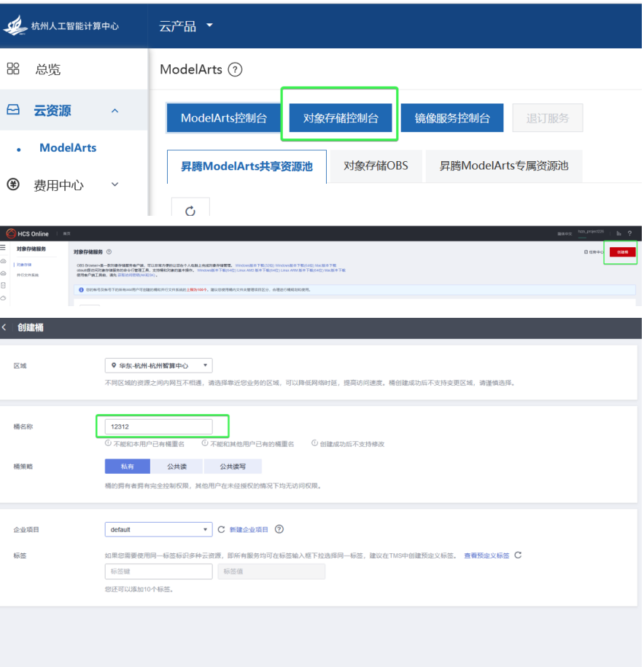
Task: Click the 费用中心 yen icon
Action: click(13, 184)
